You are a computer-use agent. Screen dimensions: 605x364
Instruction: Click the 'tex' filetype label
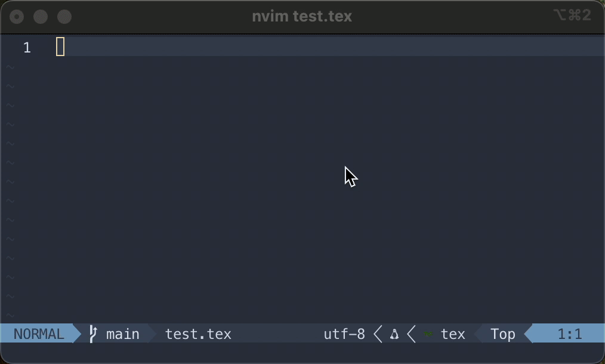pos(453,334)
